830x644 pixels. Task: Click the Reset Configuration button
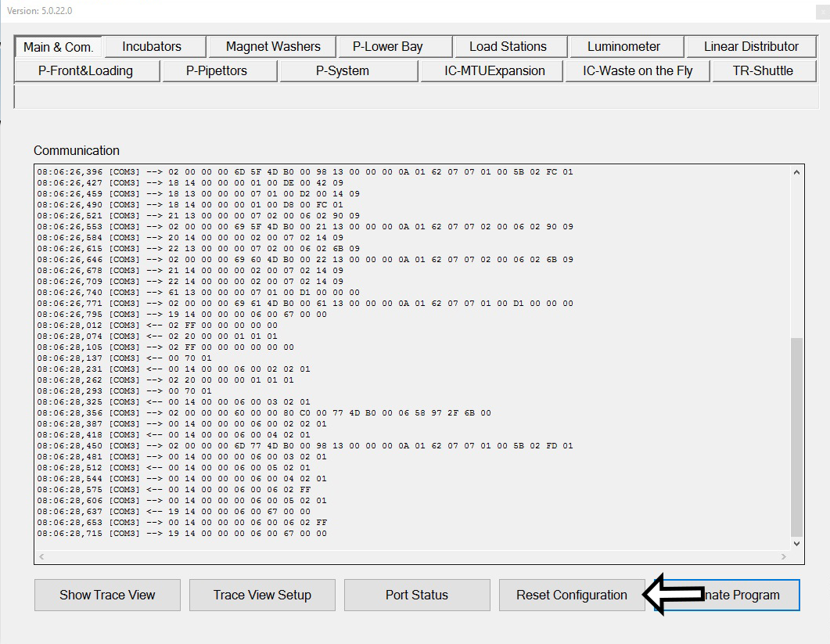tap(572, 595)
